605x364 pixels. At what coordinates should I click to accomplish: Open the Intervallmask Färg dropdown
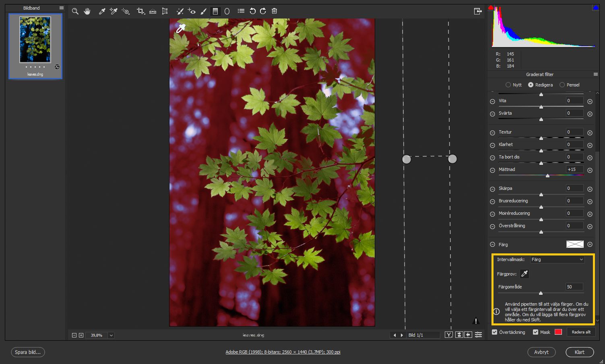pos(557,259)
